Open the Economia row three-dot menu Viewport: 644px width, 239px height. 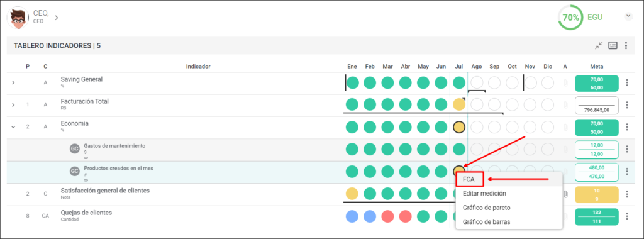(x=627, y=127)
